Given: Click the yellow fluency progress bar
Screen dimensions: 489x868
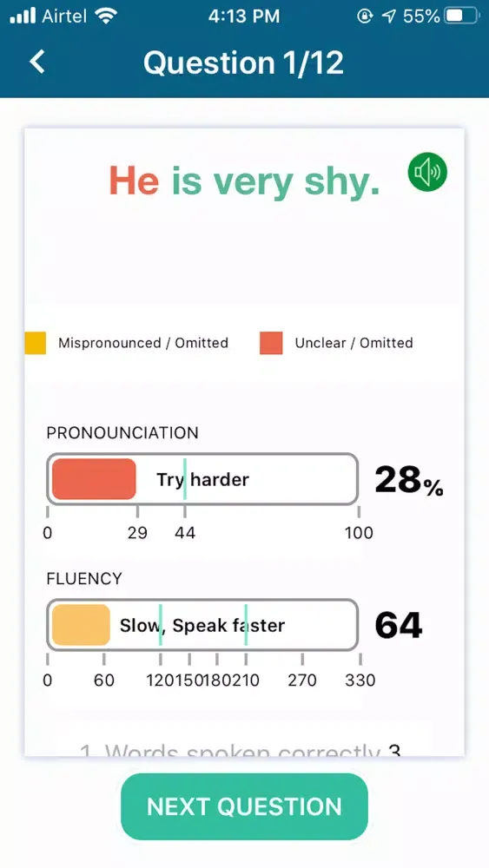Looking at the screenshot, I should tap(81, 625).
